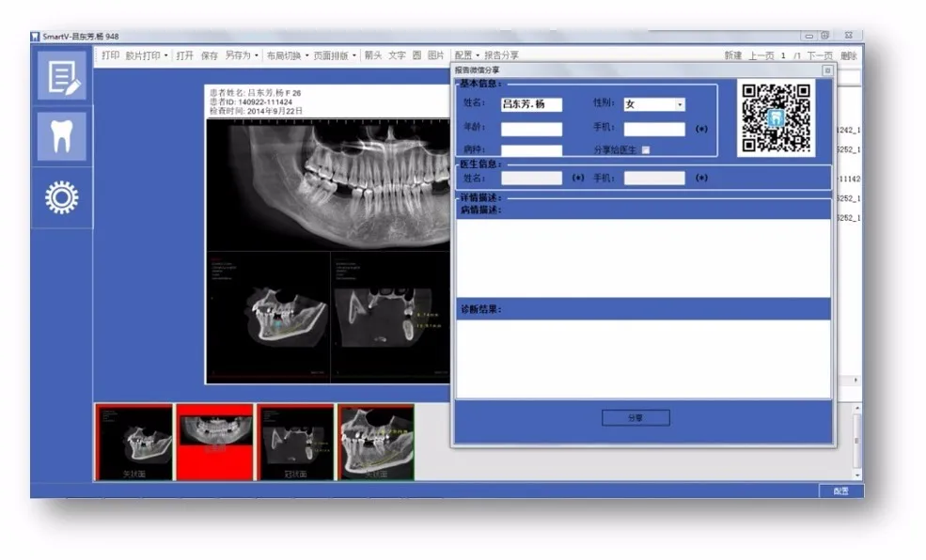Open the report editor sidebar icon
The width and height of the screenshot is (926, 560).
tap(62, 77)
